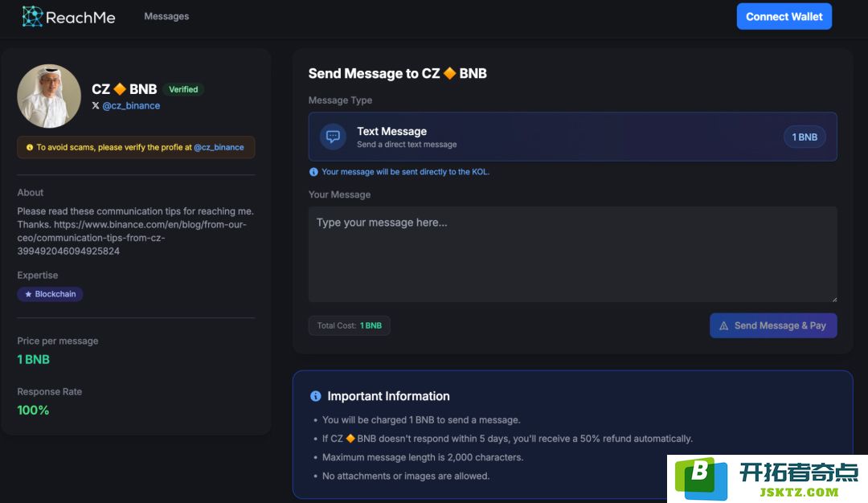
Task: Click the Send Message to CZ heading
Action: (x=398, y=73)
